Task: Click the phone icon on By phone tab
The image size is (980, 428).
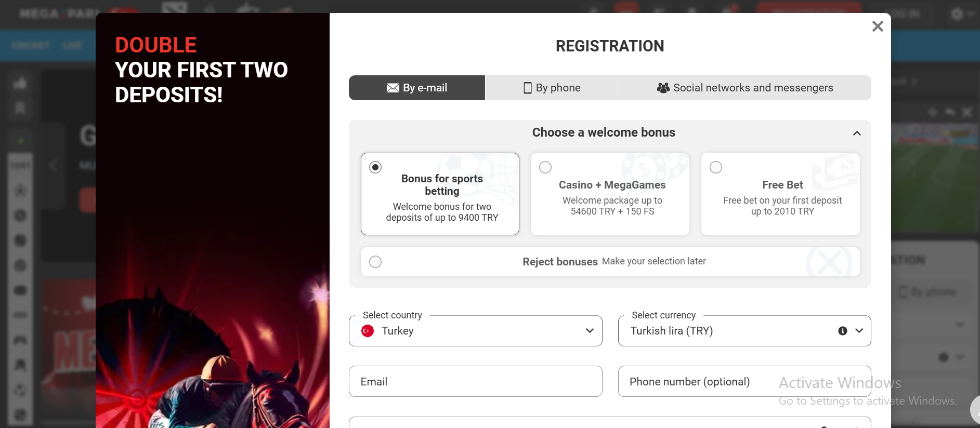Action: 528,88
